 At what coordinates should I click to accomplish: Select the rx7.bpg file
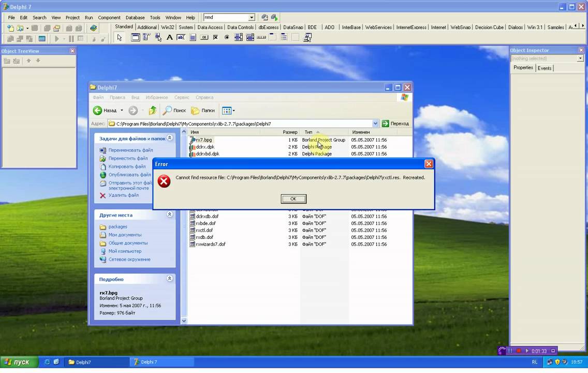click(x=203, y=140)
